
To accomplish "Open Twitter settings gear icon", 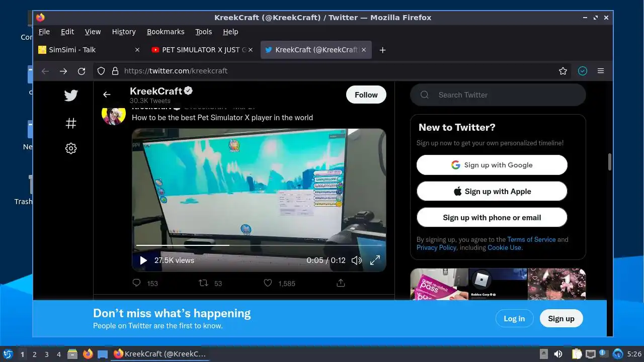I will coord(71,148).
